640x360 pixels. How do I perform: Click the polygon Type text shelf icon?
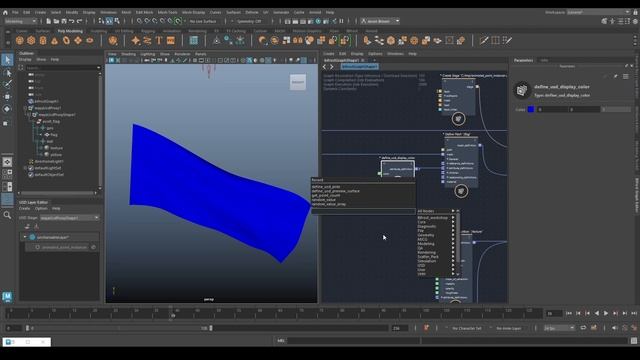click(x=159, y=40)
